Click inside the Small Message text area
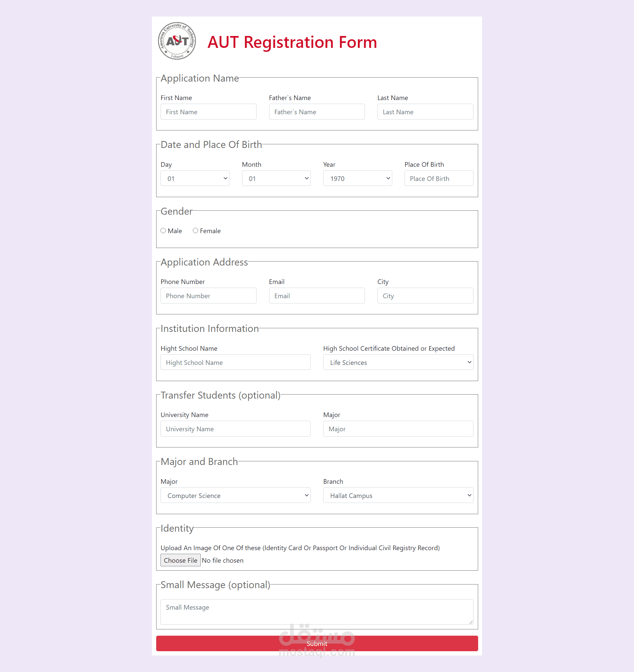This screenshot has width=634, height=672. tap(317, 611)
